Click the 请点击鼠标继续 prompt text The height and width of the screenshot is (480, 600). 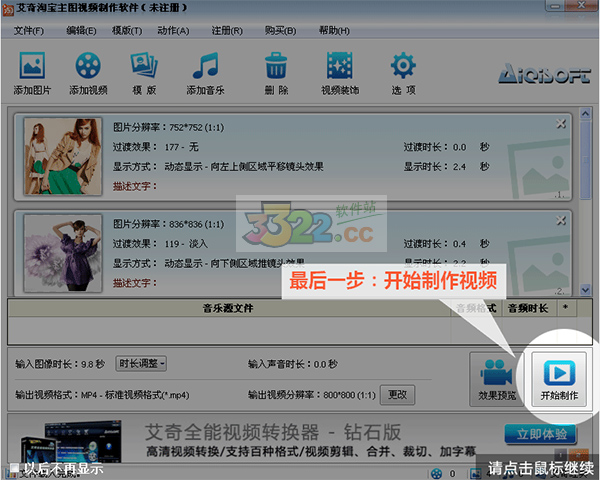click(540, 468)
